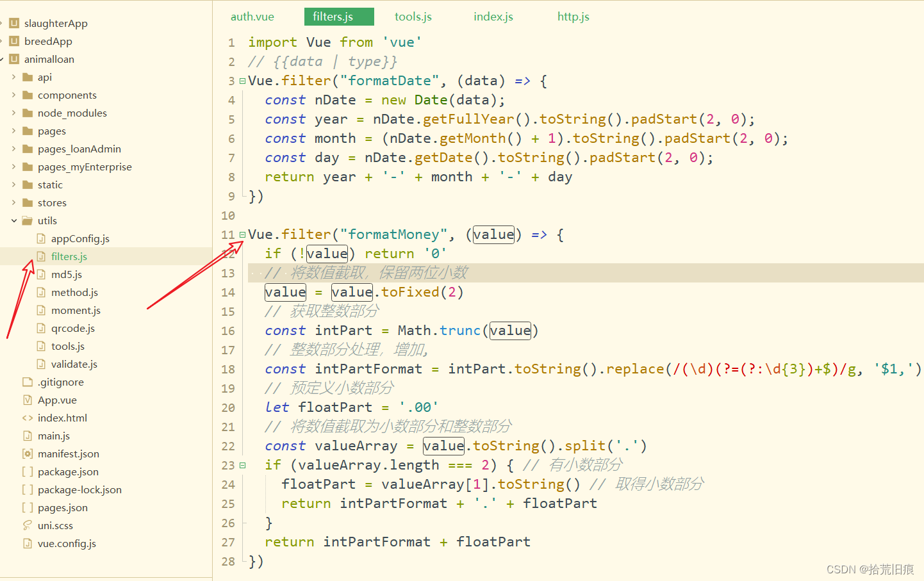
Task: Click the .gitignore file icon
Action: point(28,382)
